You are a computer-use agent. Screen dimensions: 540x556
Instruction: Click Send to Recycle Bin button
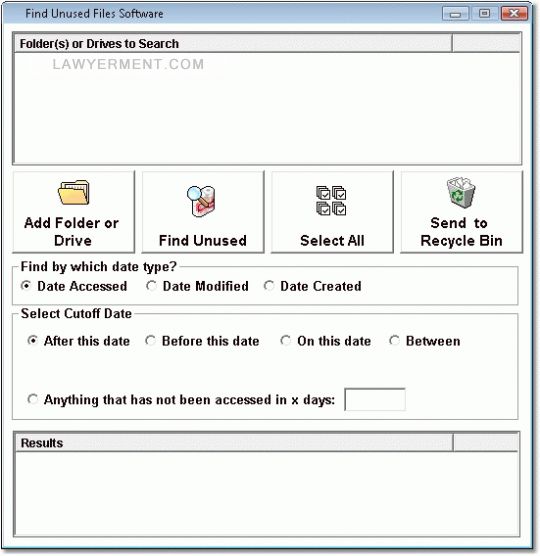click(461, 212)
